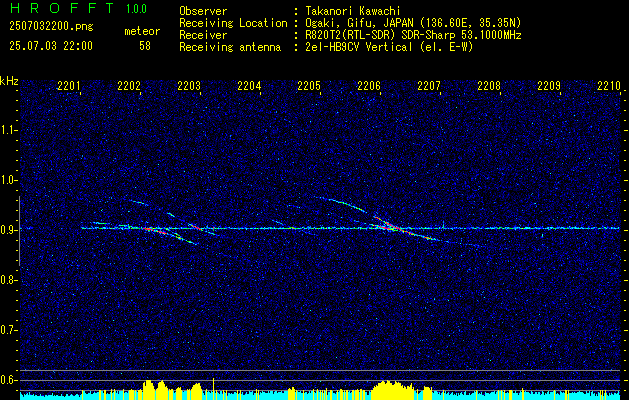This screenshot has height=400, width=629.
Task: Click the 0.9 kHz frequency label
Action: (9, 230)
